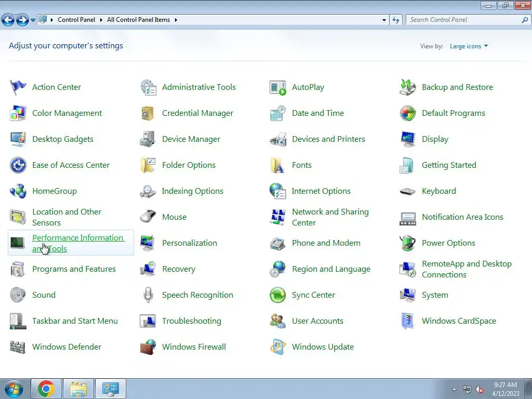Show hidden icons in the system tray
The image size is (532, 399).
454,389
